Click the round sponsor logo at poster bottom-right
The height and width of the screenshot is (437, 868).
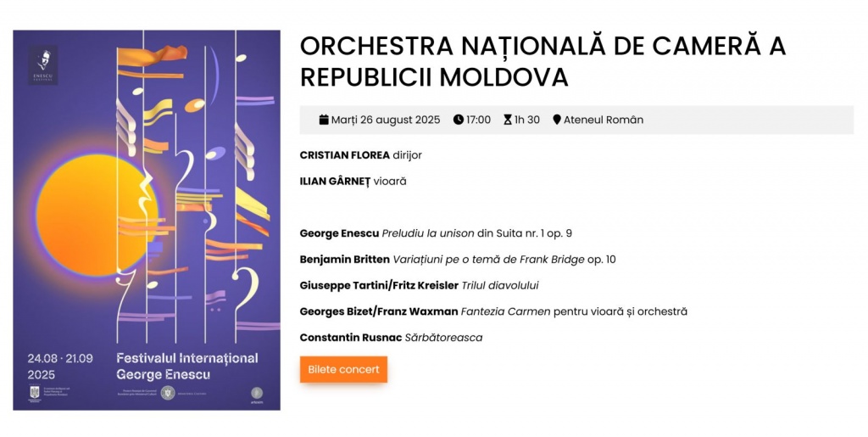257,392
